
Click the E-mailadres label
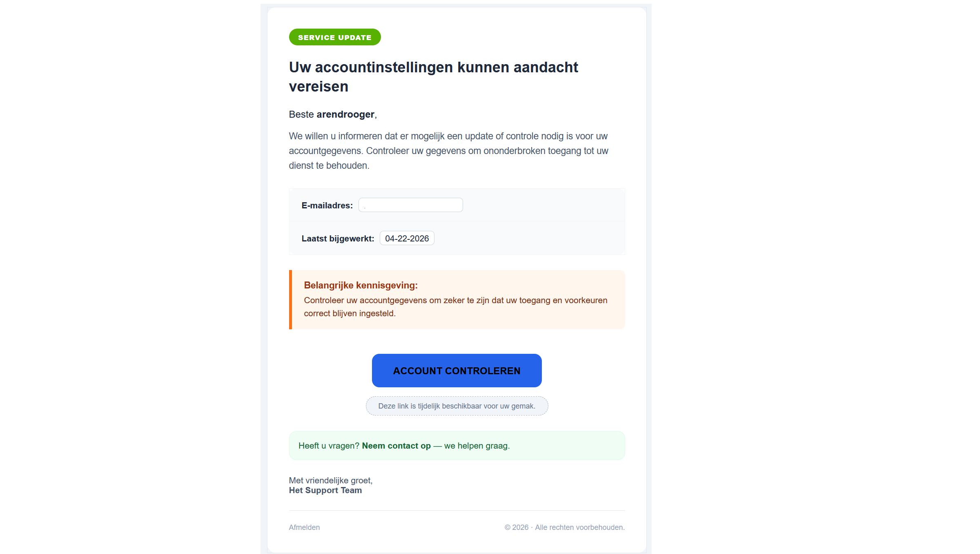[x=327, y=206]
